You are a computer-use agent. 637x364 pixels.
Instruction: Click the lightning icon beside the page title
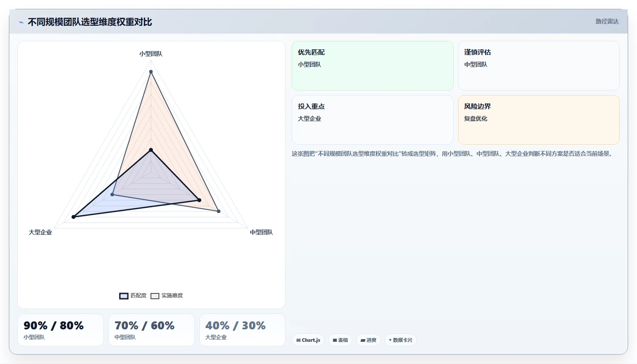click(x=21, y=22)
